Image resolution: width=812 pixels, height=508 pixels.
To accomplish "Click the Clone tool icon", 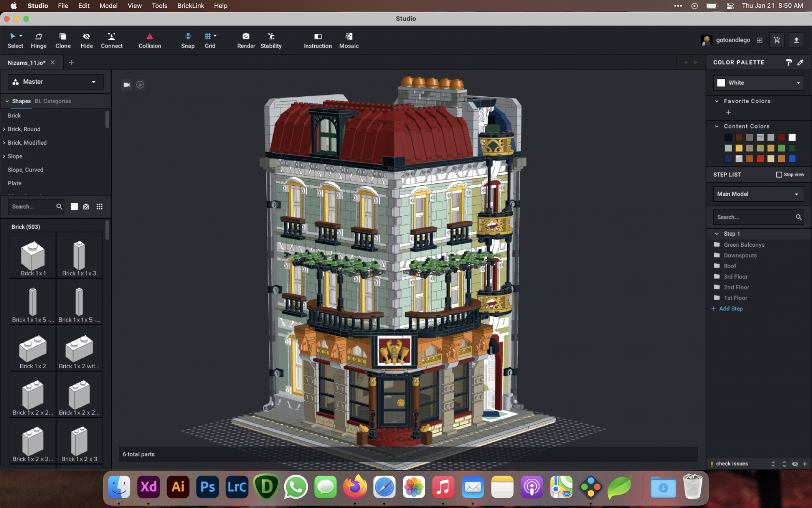I will (x=63, y=40).
